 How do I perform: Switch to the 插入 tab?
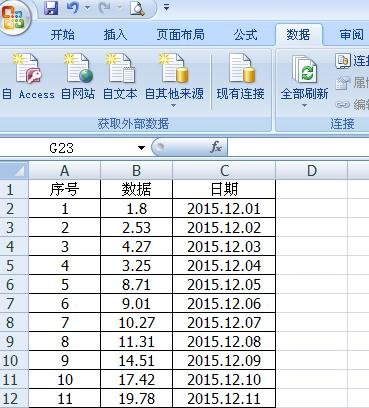115,35
